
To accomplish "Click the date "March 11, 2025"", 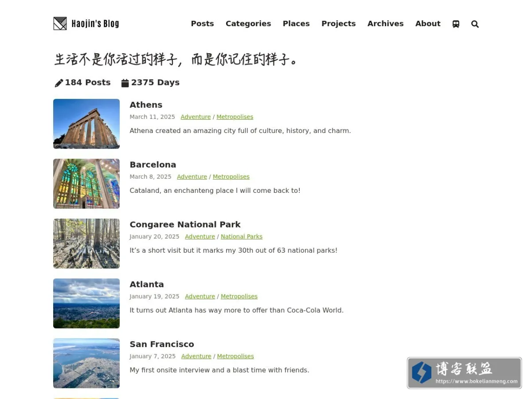I will click(153, 117).
